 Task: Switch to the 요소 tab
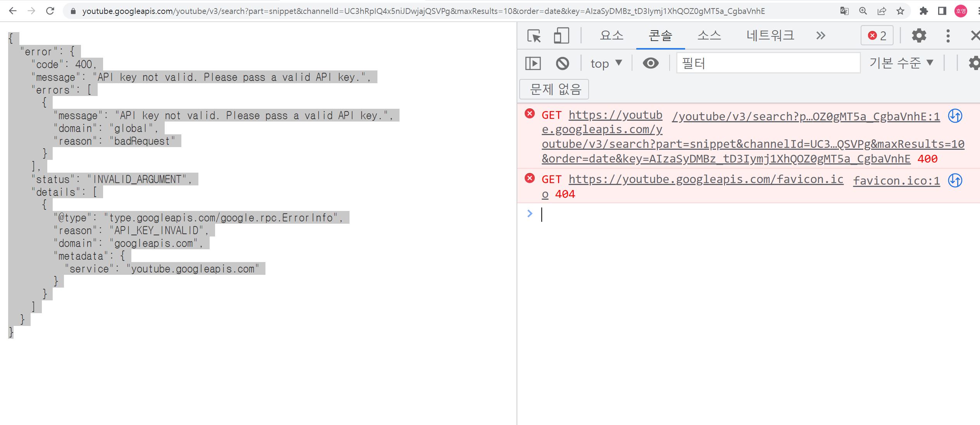click(x=611, y=36)
